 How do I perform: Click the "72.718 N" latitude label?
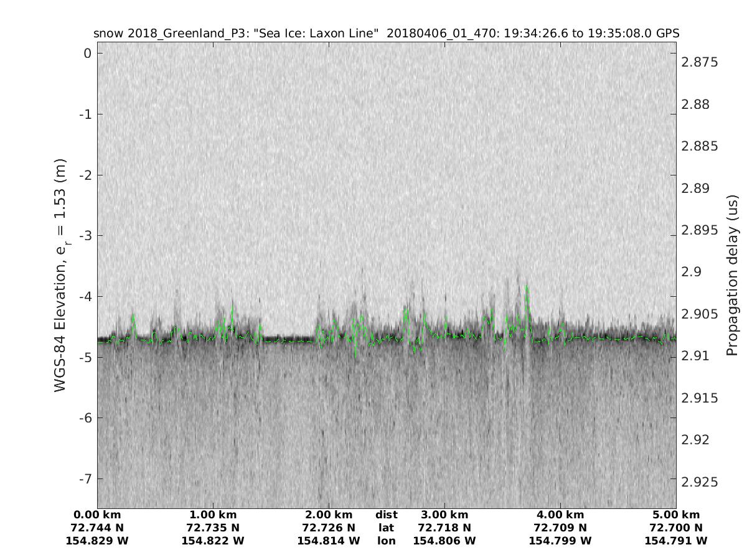(444, 528)
